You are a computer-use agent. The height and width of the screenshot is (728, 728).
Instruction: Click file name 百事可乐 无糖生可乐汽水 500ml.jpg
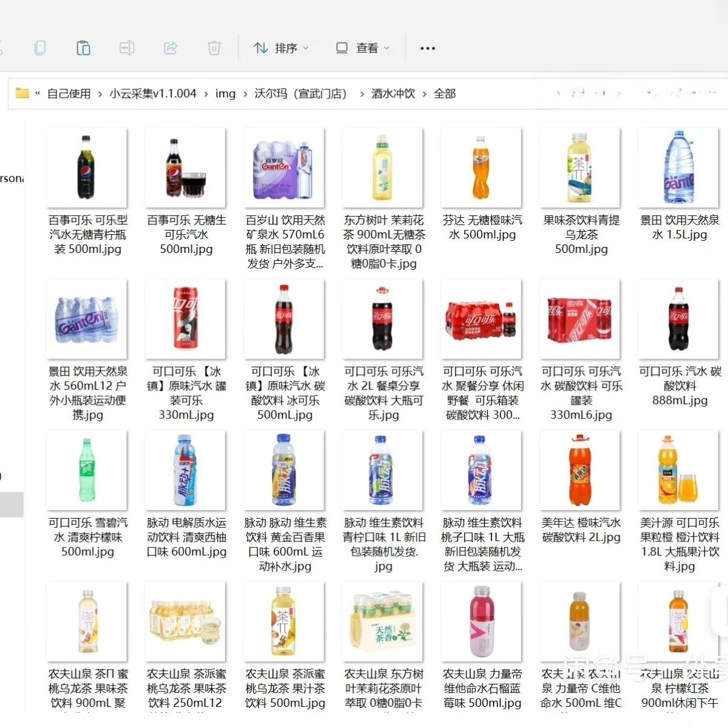[x=186, y=234]
